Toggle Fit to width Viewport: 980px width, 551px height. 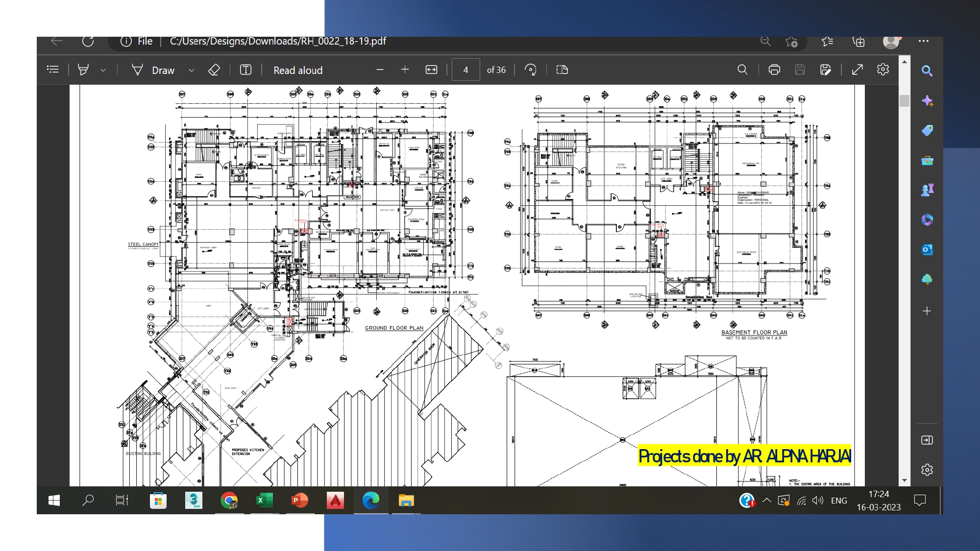tap(431, 70)
